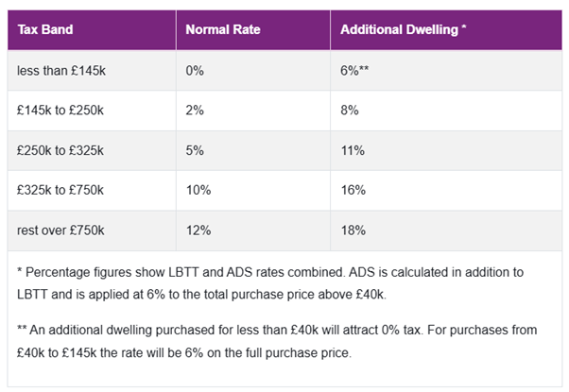Click the 16% additional dwelling cell
The image size is (569, 392).
pos(354,190)
